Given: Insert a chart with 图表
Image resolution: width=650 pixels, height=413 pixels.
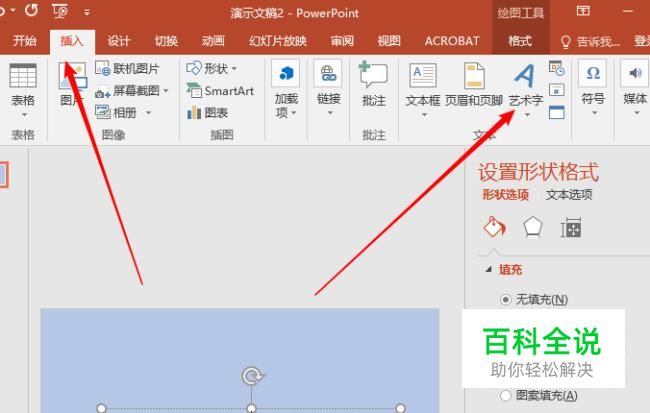Looking at the screenshot, I should click(207, 112).
